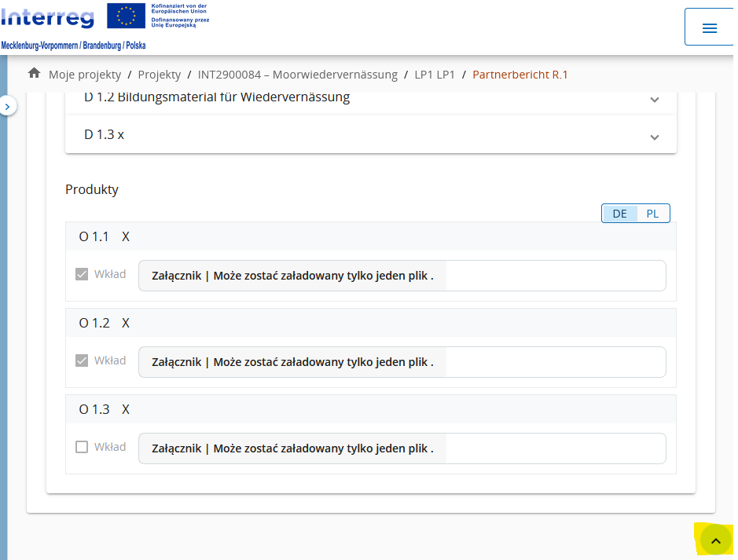738x560 pixels.
Task: Enable Wkład checkbox for O 1.3
Action: 82,447
